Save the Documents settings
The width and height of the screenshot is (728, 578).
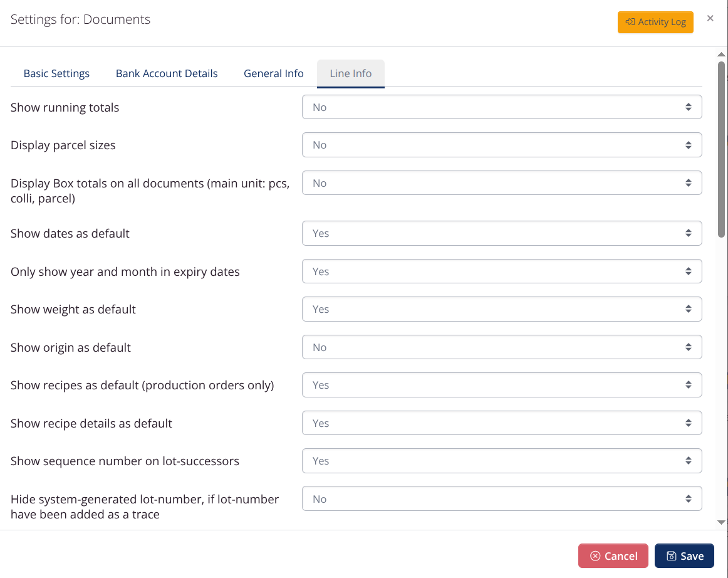coord(684,555)
